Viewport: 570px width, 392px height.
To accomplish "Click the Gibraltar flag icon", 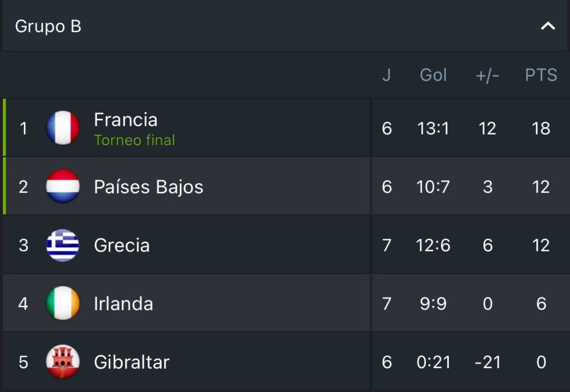I will (x=63, y=362).
